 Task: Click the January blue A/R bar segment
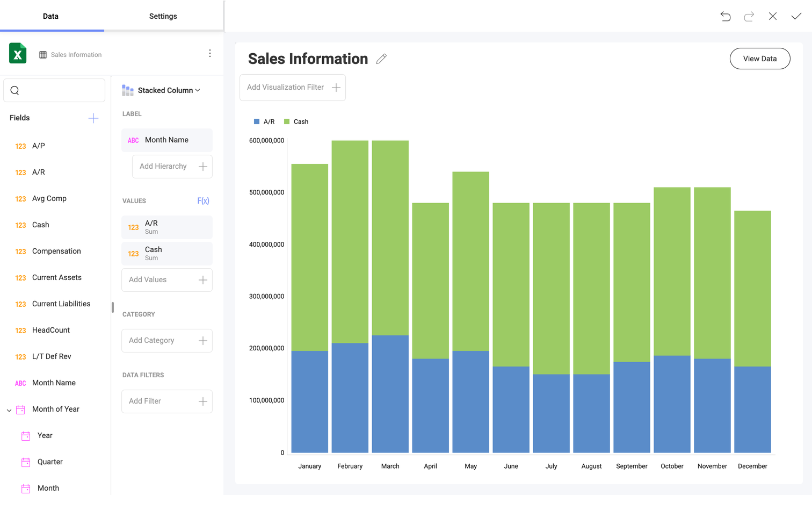(x=310, y=401)
